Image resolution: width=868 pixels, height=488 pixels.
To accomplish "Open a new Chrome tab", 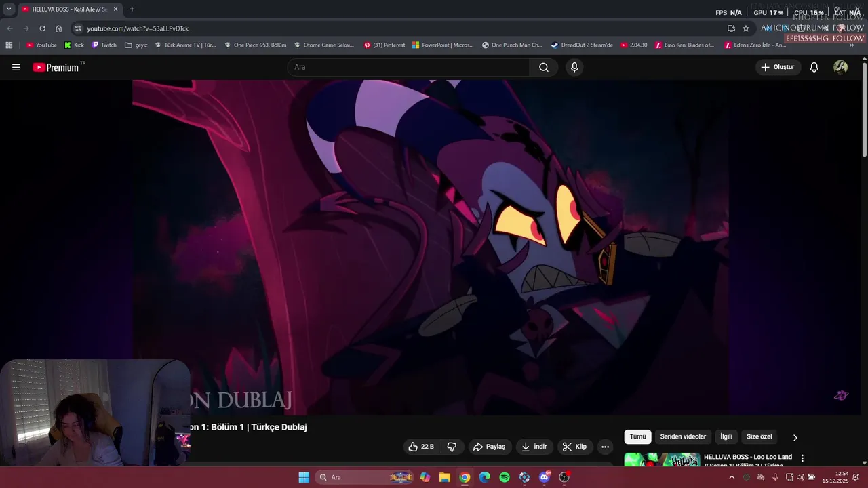I will click(132, 9).
